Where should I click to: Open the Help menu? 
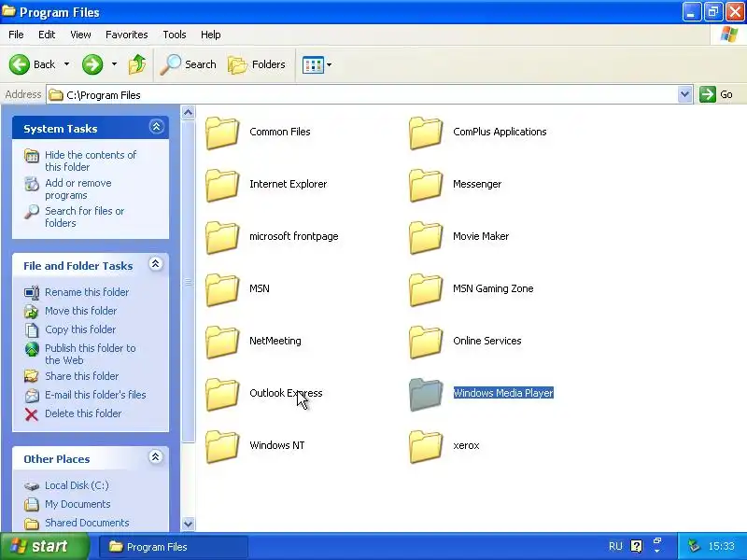point(211,35)
